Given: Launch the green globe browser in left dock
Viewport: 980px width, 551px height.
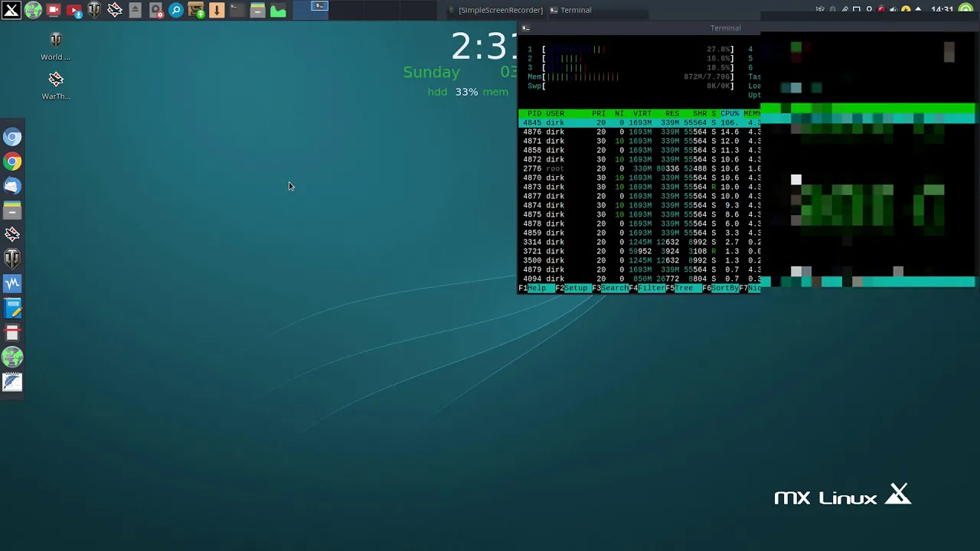Looking at the screenshot, I should coord(12,357).
